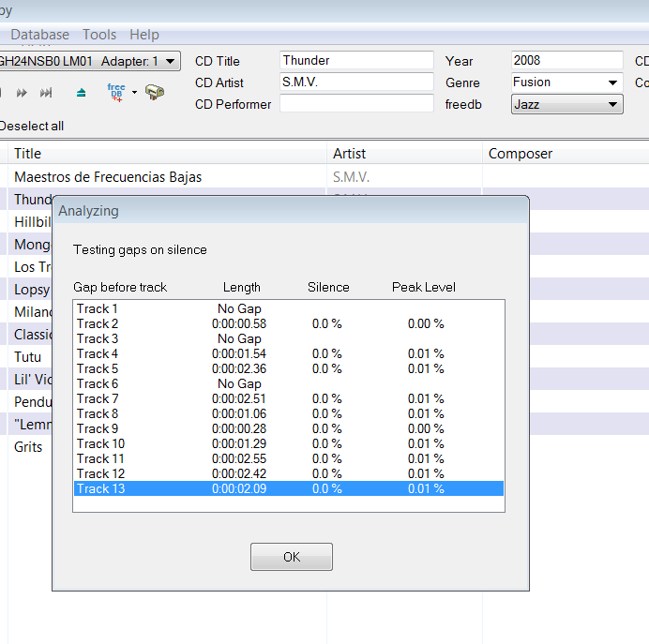Select the Track 6 gap row
The height and width of the screenshot is (644, 649).
coord(289,383)
